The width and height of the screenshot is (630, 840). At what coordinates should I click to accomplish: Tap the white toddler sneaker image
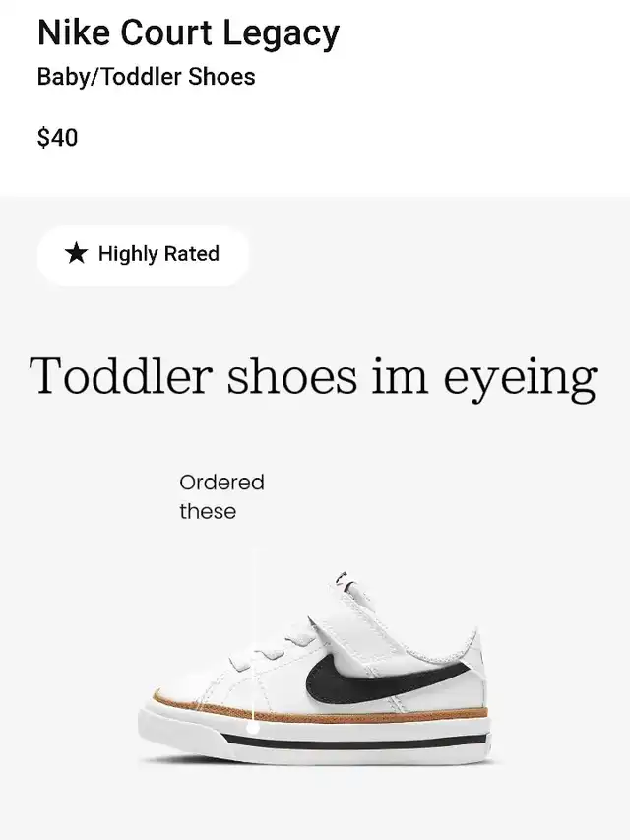(x=315, y=667)
